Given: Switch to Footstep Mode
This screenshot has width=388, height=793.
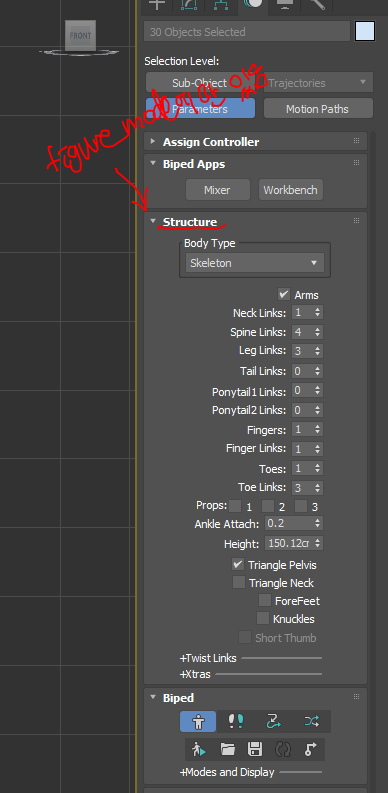Looking at the screenshot, I should [x=236, y=721].
